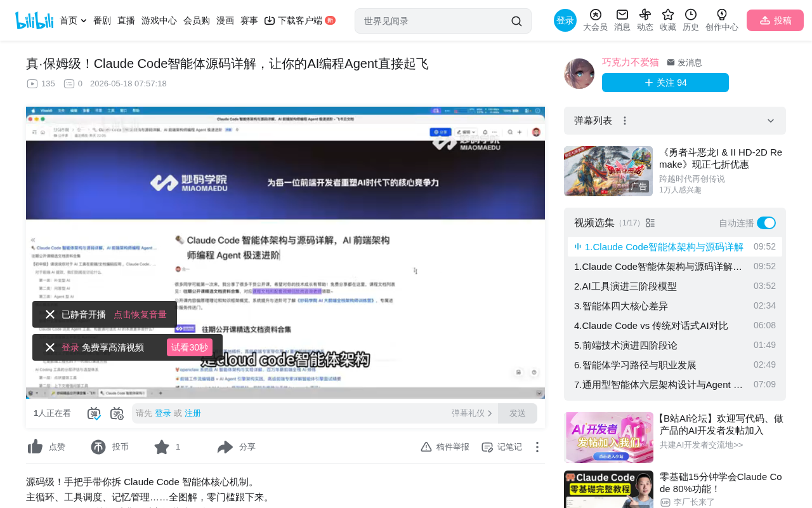The image size is (812, 508).
Task: Click the 分享 share arrow icon
Action: 225,447
